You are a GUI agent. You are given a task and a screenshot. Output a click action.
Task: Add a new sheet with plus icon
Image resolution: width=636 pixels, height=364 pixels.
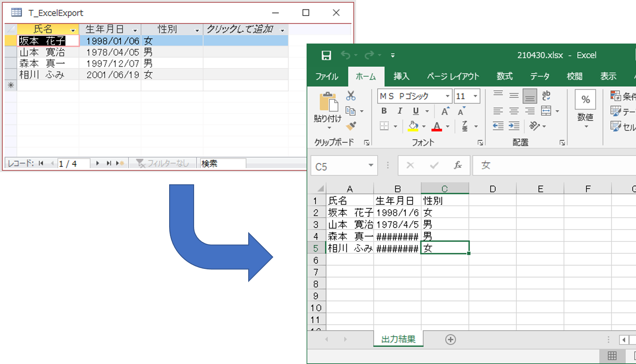click(450, 339)
